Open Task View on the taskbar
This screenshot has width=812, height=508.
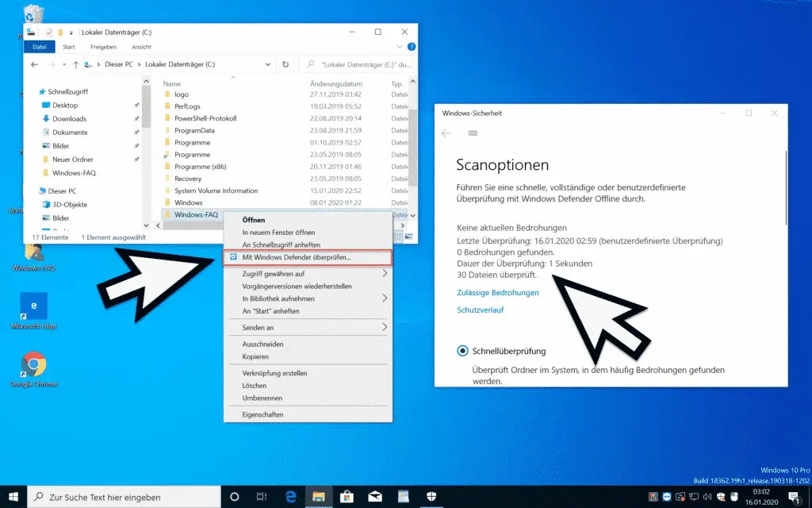(x=262, y=497)
